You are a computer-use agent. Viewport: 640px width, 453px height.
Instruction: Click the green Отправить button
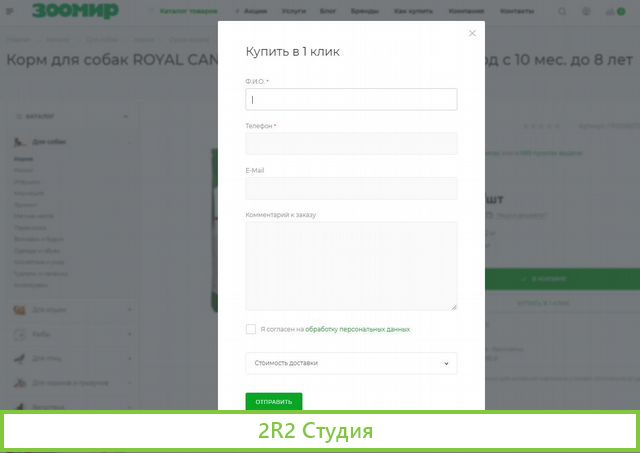(x=273, y=402)
